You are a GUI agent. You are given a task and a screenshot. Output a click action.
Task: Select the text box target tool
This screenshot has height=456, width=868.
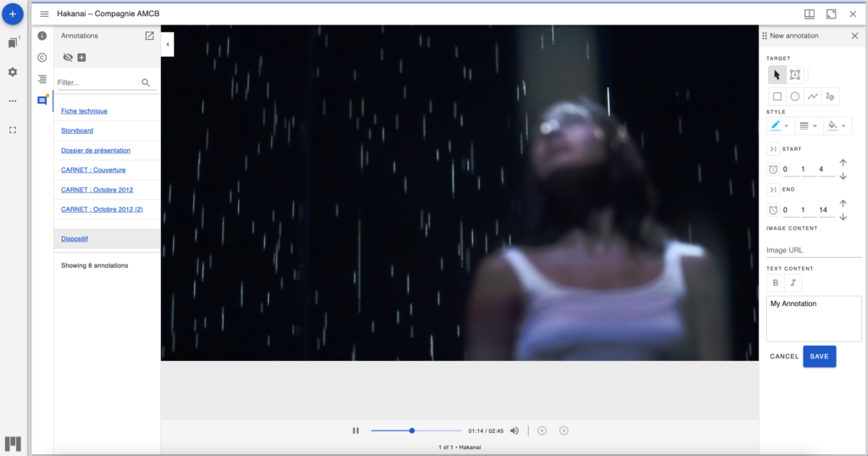point(795,75)
